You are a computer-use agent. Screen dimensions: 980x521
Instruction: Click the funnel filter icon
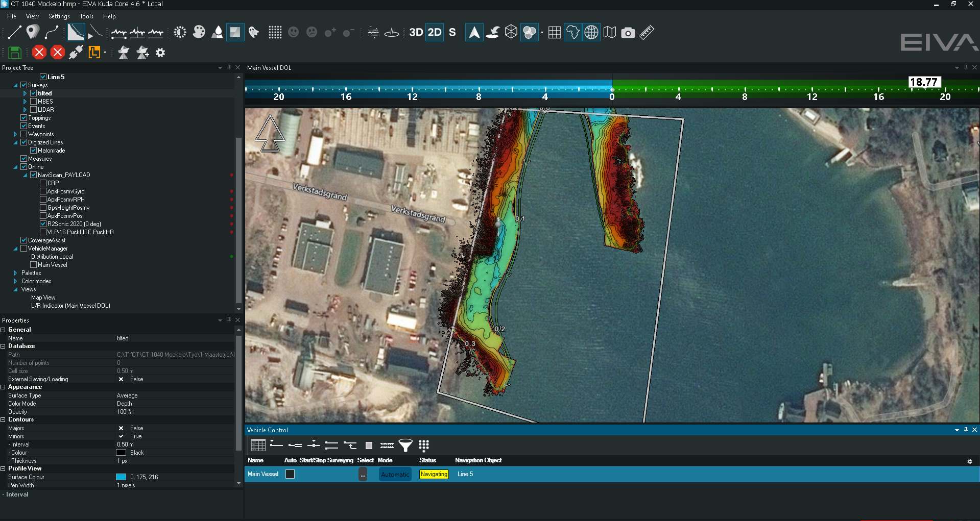405,445
